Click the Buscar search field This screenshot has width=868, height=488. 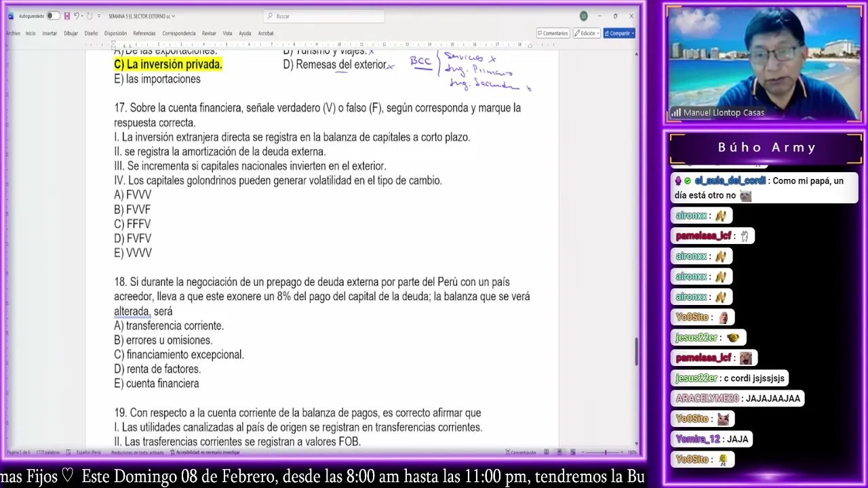pos(324,16)
